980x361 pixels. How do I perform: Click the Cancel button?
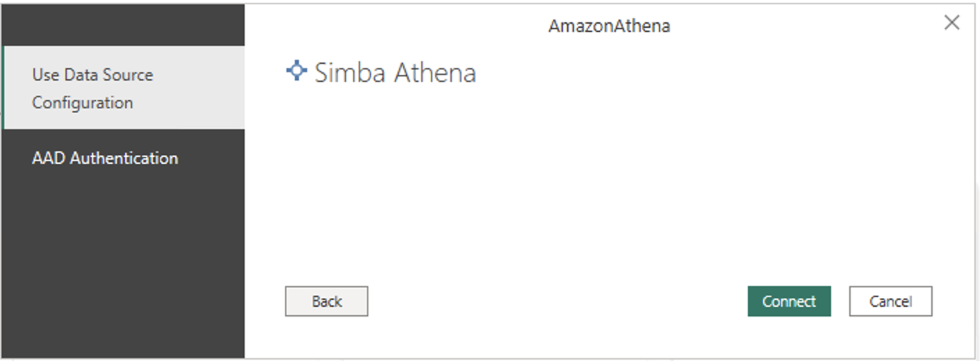point(890,301)
